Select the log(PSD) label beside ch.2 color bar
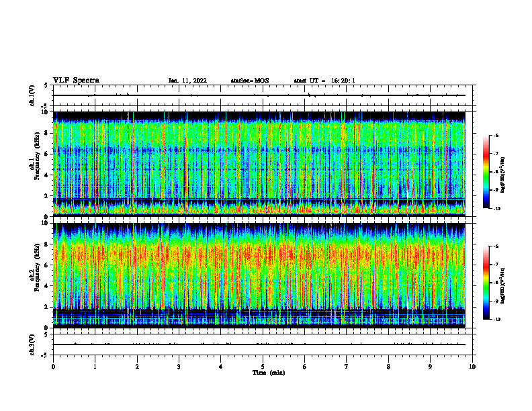Screen dimensions: 532x411 pos(503,286)
